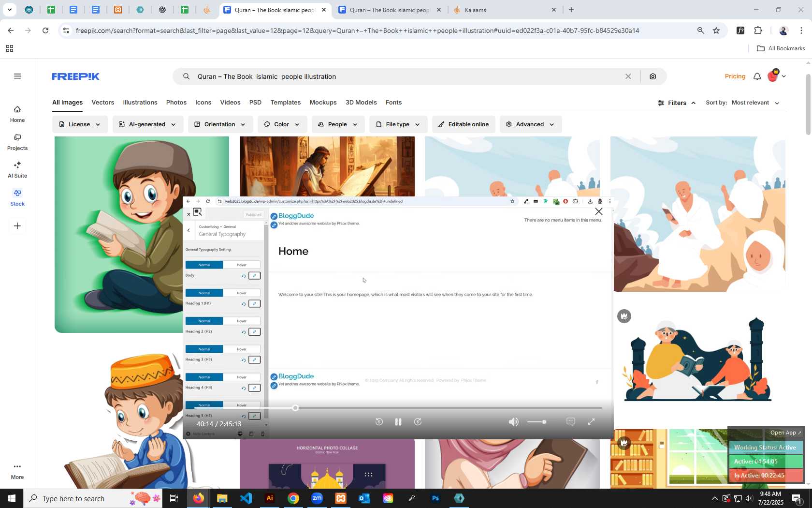Open Illustrator from the taskbar
Image resolution: width=812 pixels, height=508 pixels.
coord(270,498)
